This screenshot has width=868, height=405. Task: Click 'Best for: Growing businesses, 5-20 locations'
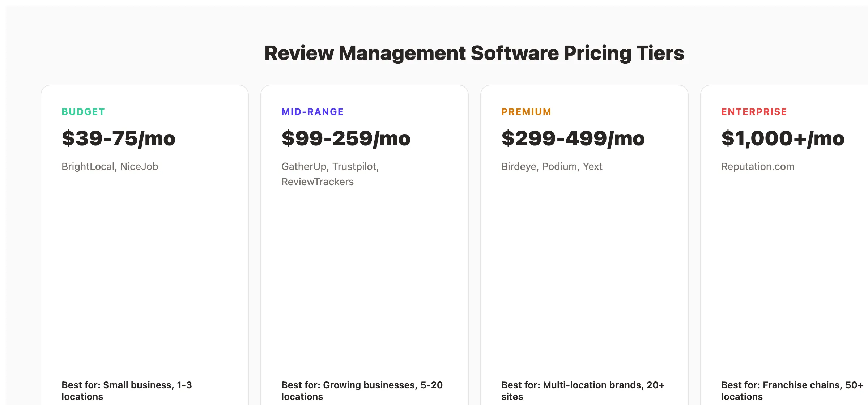click(x=362, y=391)
